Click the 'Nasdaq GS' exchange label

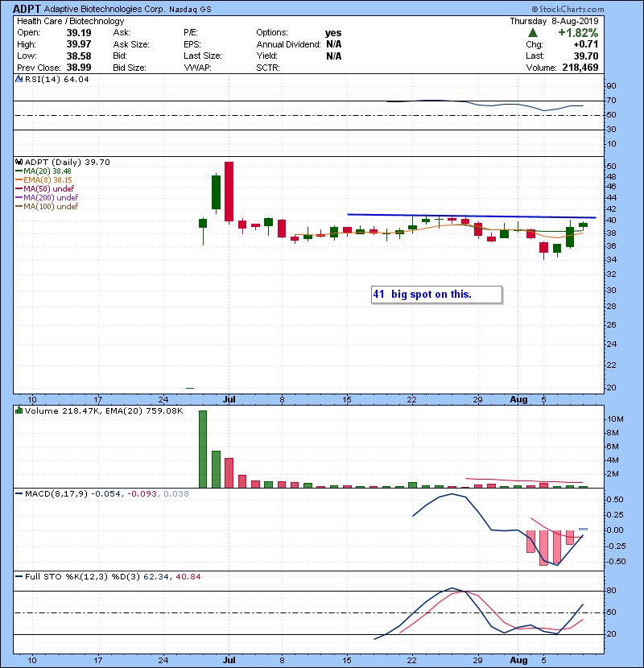tap(190, 10)
